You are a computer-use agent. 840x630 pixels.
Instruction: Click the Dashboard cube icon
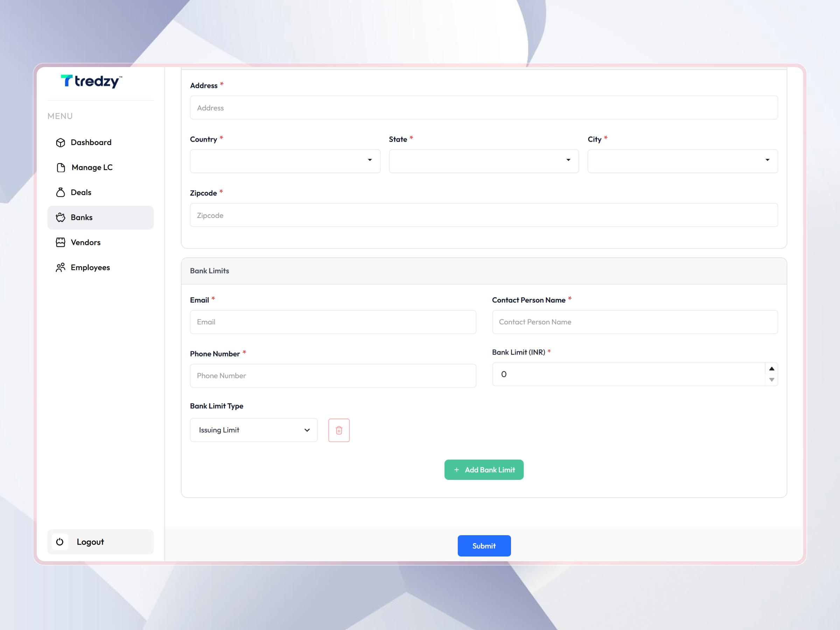(x=61, y=142)
